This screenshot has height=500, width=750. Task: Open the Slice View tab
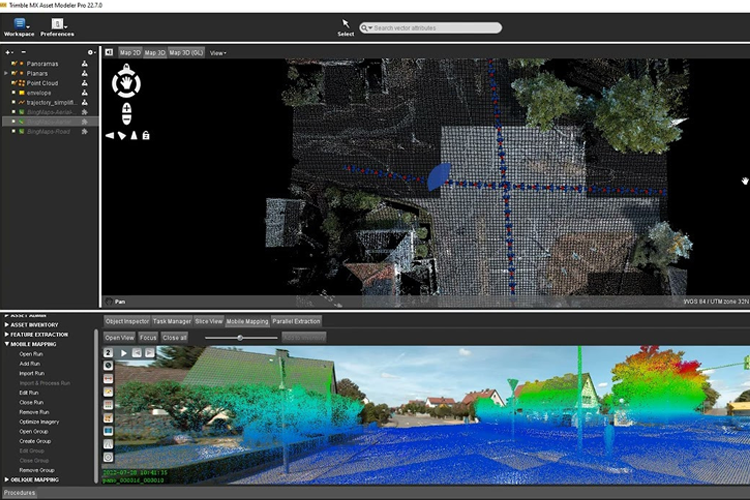[209, 321]
